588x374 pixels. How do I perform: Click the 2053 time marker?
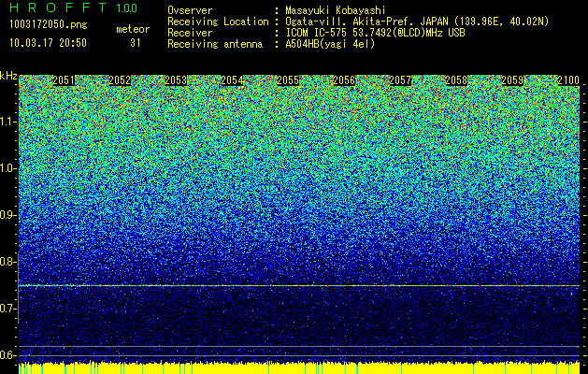(176, 80)
